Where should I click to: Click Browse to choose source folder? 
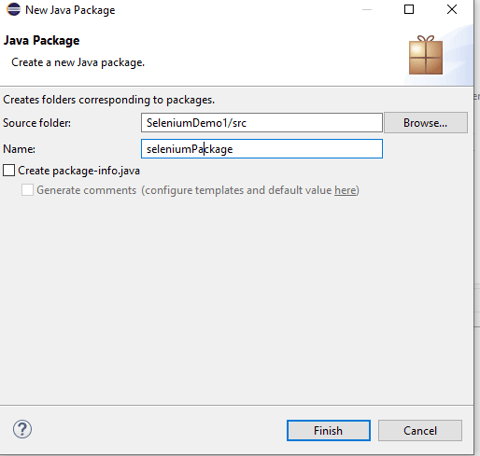click(x=426, y=123)
